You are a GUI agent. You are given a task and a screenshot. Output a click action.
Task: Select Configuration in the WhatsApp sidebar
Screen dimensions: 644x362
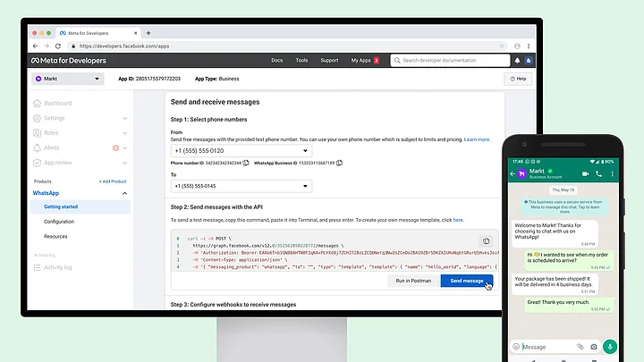(x=59, y=222)
